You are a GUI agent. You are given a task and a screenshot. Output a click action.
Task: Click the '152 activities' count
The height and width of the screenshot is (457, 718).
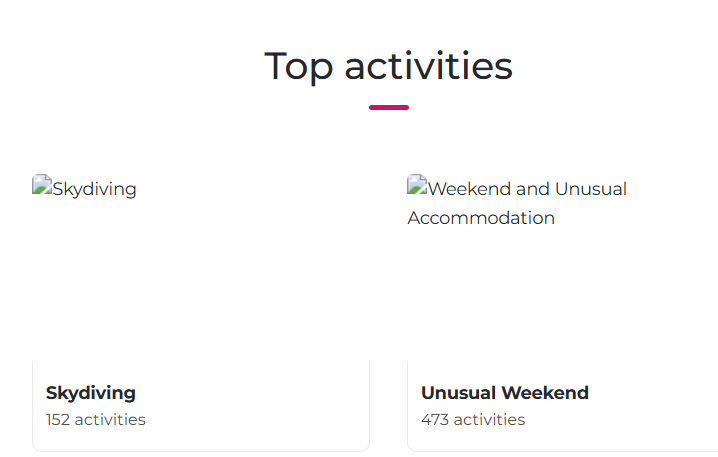click(96, 420)
